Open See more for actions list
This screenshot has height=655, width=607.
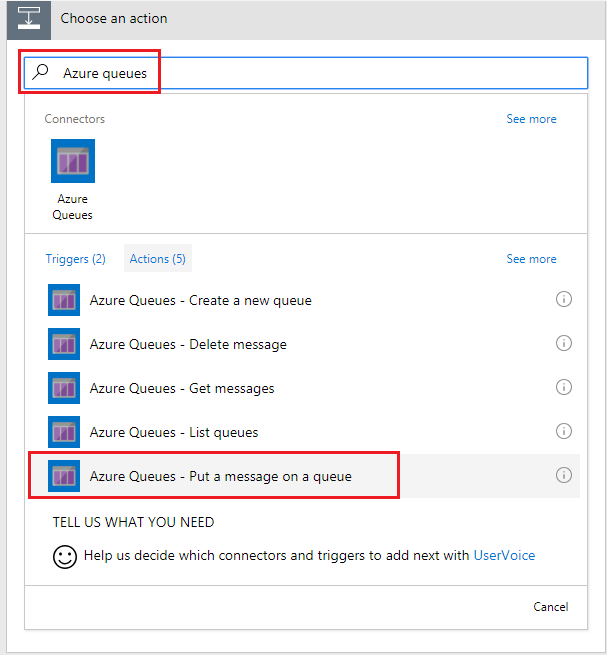click(531, 259)
